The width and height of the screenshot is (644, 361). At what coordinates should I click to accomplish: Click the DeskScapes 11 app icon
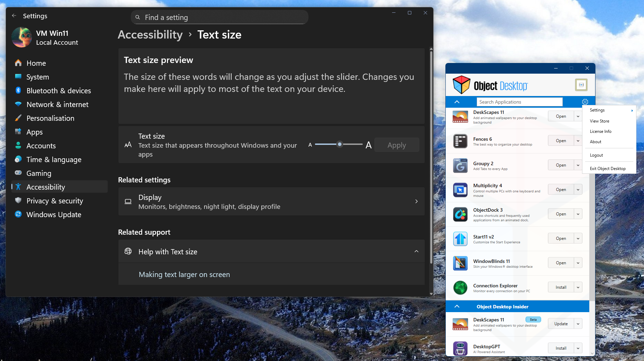point(460,117)
